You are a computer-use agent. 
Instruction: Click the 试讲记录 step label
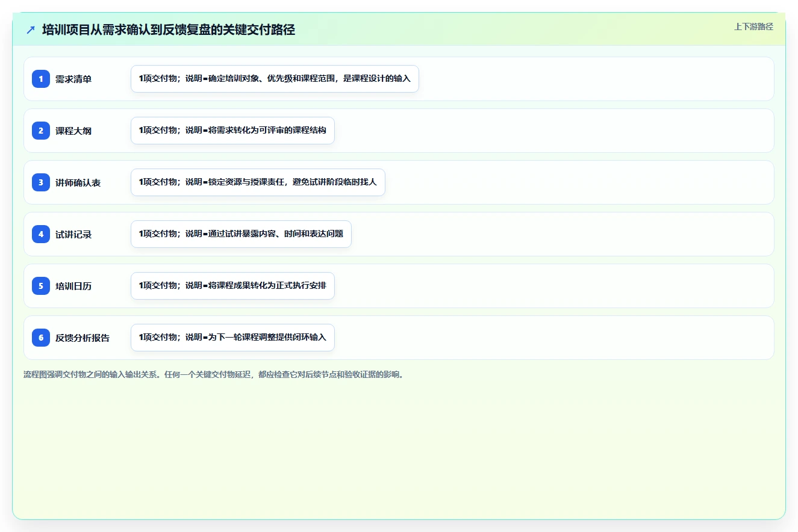click(73, 234)
